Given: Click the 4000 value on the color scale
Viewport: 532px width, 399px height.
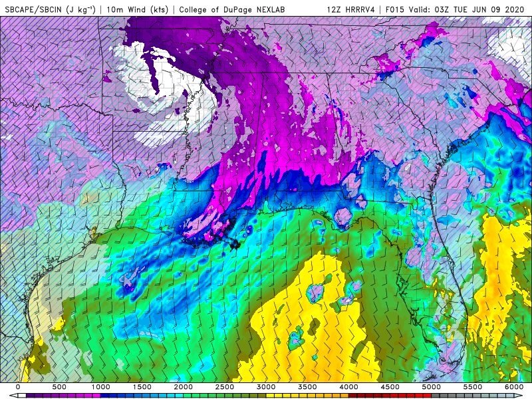Looking at the screenshot, I should (x=348, y=387).
